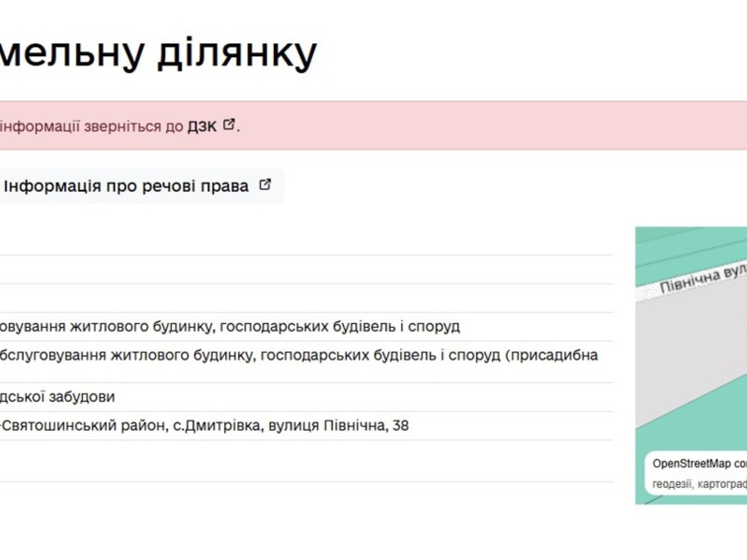This screenshot has width=747, height=560.
Task: Click the page heading мельну ділянку
Action: coord(159,51)
